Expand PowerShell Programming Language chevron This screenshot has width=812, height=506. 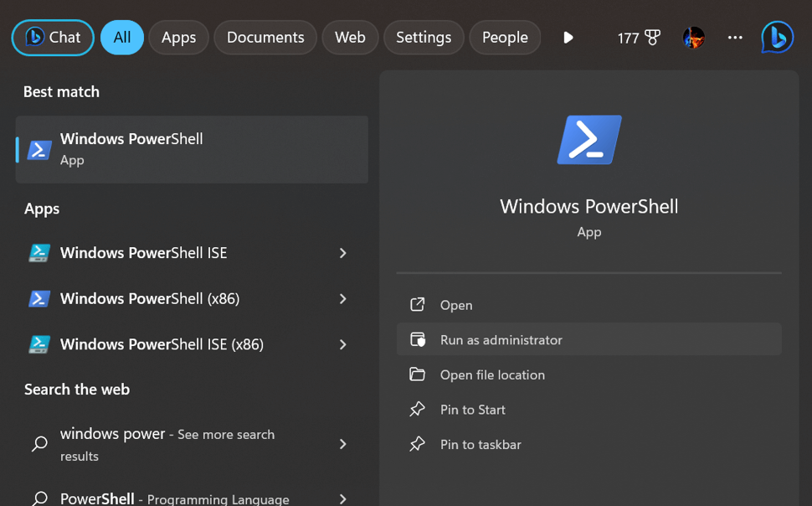pos(343,498)
